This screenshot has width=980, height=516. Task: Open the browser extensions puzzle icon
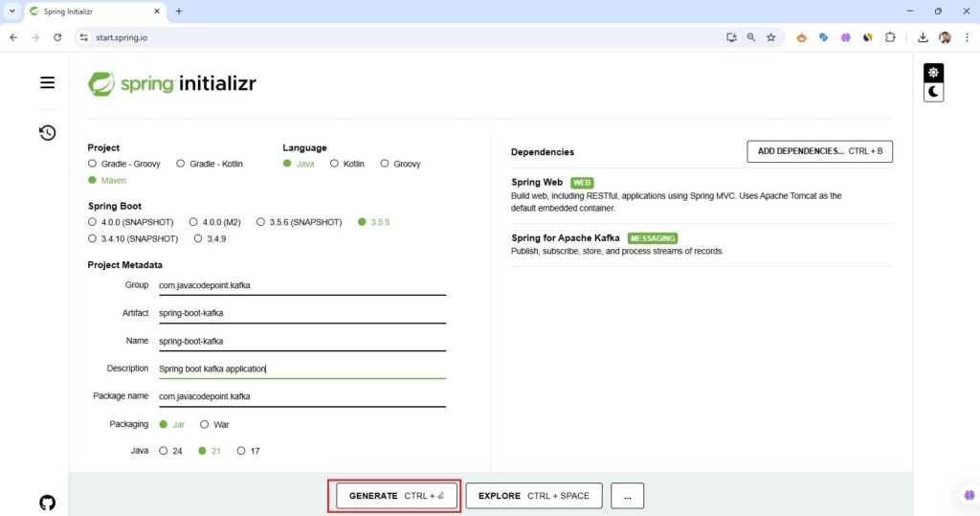tap(890, 37)
